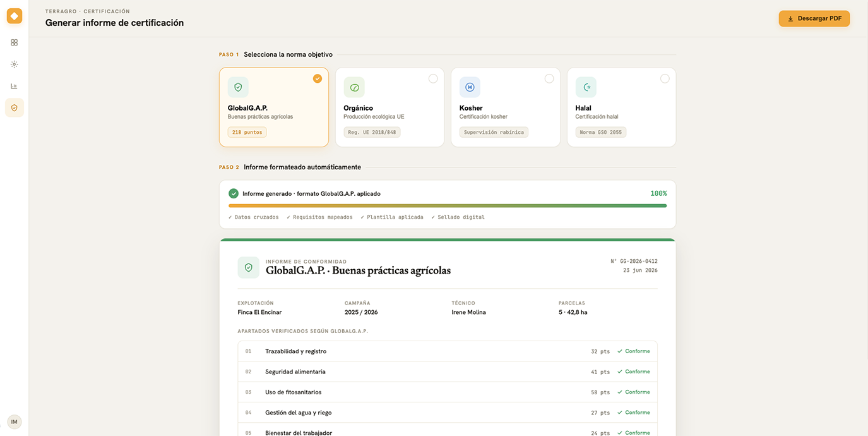The image size is (868, 436).
Task: Click the 'Generar informe de certificación' page title
Action: click(x=114, y=23)
